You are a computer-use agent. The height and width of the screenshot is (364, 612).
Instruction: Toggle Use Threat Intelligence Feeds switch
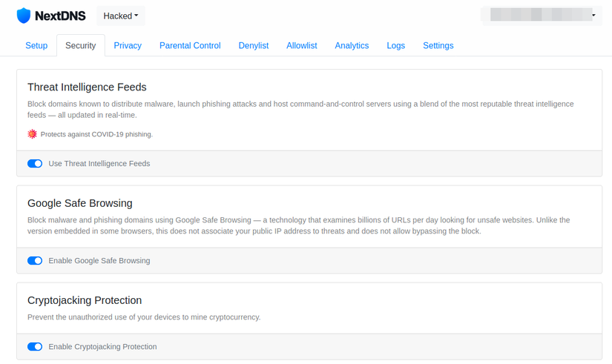pos(35,163)
